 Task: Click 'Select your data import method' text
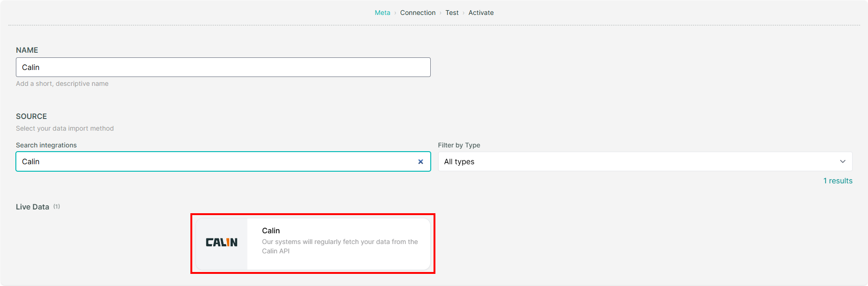[x=65, y=128]
